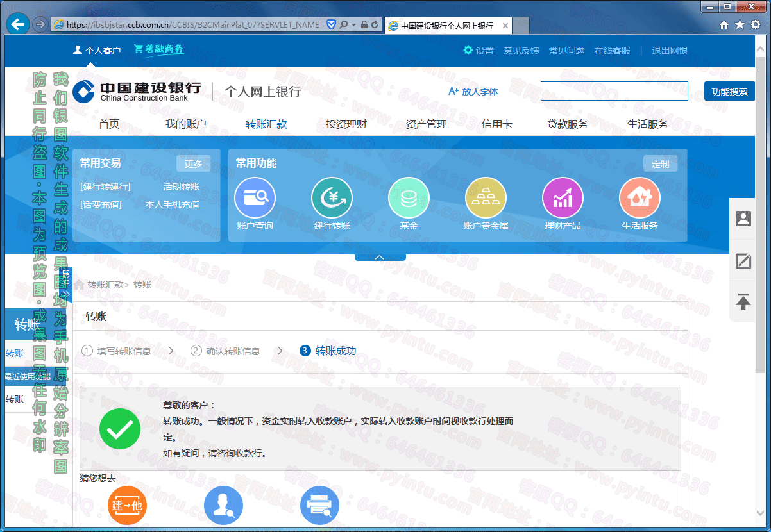The width and height of the screenshot is (771, 532).
Task: Open the 理财产品 chart icon
Action: pyautogui.click(x=563, y=197)
